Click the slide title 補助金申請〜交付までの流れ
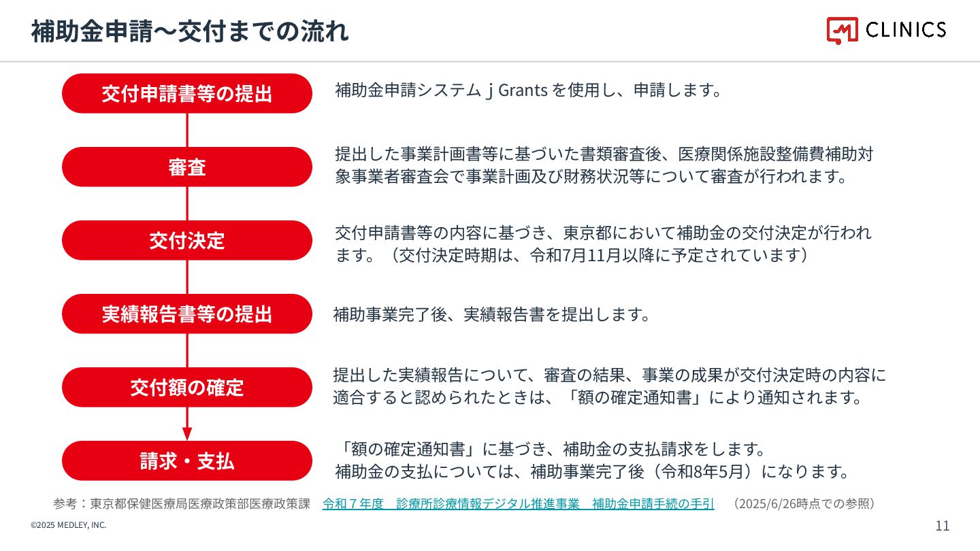Viewport: 980px width, 551px height. point(190,31)
